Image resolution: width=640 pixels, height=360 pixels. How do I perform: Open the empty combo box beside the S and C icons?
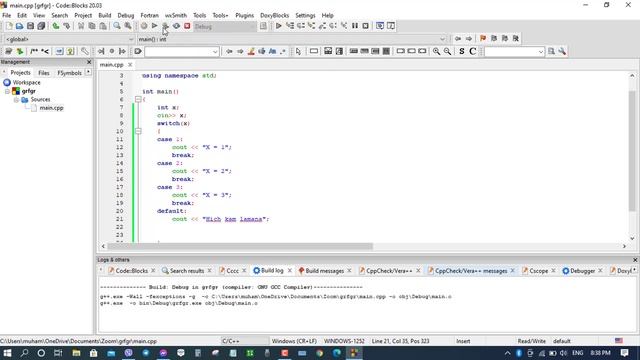[514, 52]
